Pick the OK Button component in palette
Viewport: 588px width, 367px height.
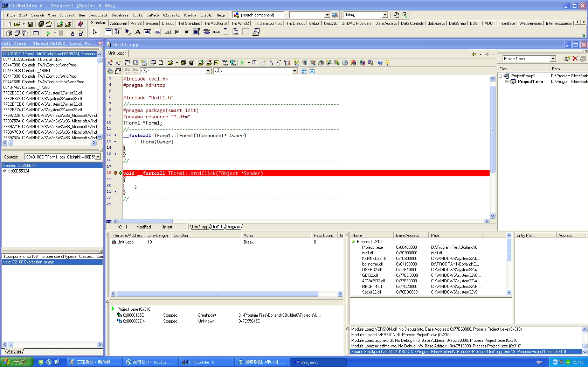[167, 32]
